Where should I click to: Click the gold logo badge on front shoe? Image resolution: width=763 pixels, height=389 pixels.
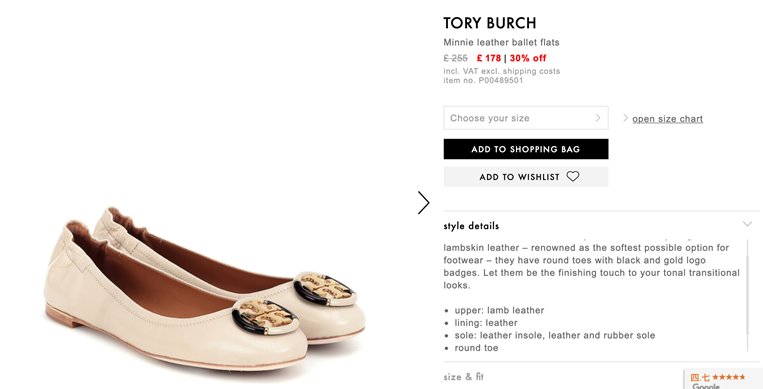pyautogui.click(x=265, y=317)
